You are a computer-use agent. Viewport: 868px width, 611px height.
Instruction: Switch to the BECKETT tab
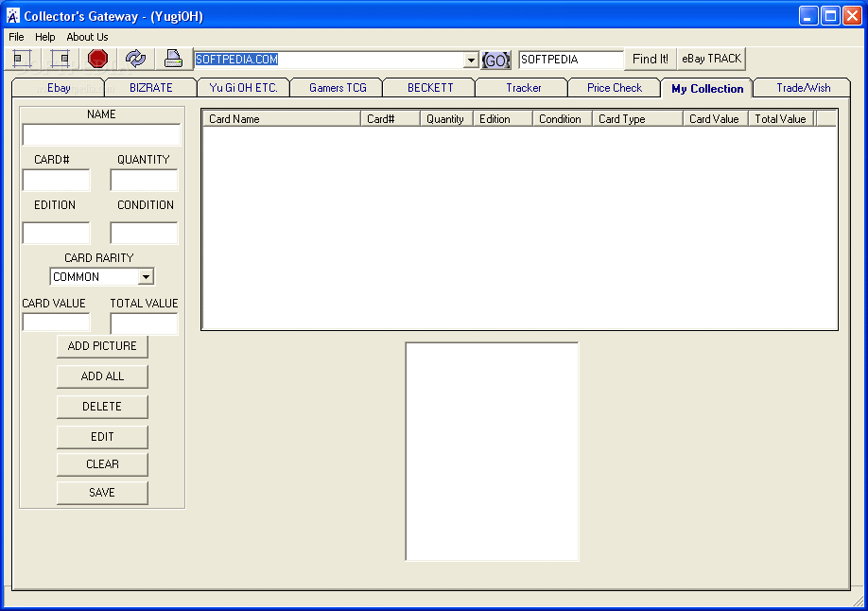click(x=430, y=88)
